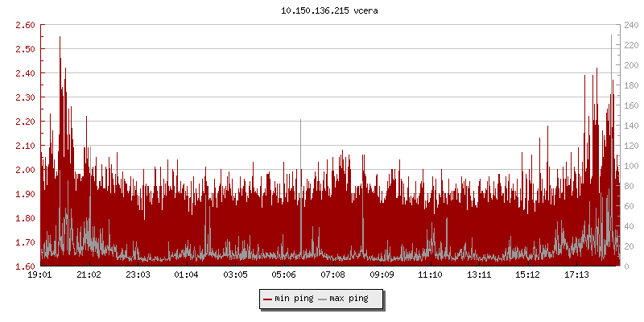This screenshot has width=644, height=322.
Task: Pick the 23:03 time label
Action: pos(138,275)
